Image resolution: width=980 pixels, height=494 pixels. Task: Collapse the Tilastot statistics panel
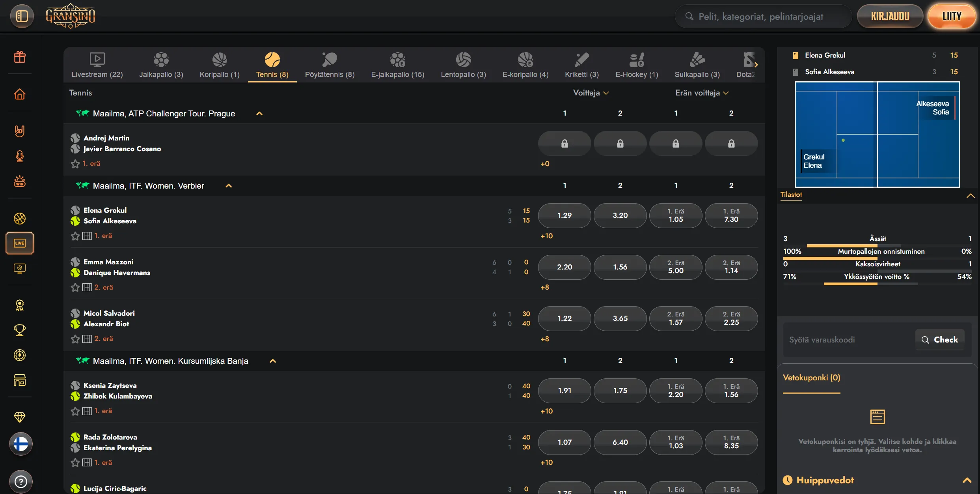click(971, 196)
